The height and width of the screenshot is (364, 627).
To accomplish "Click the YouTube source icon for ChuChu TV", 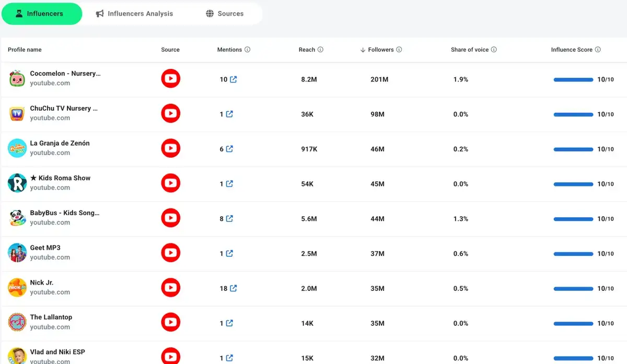I will [x=170, y=113].
